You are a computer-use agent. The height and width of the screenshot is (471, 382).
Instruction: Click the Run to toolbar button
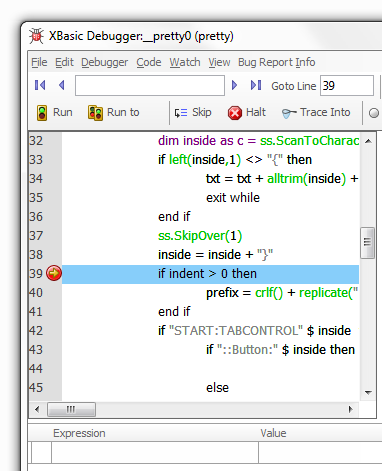[x=114, y=113]
